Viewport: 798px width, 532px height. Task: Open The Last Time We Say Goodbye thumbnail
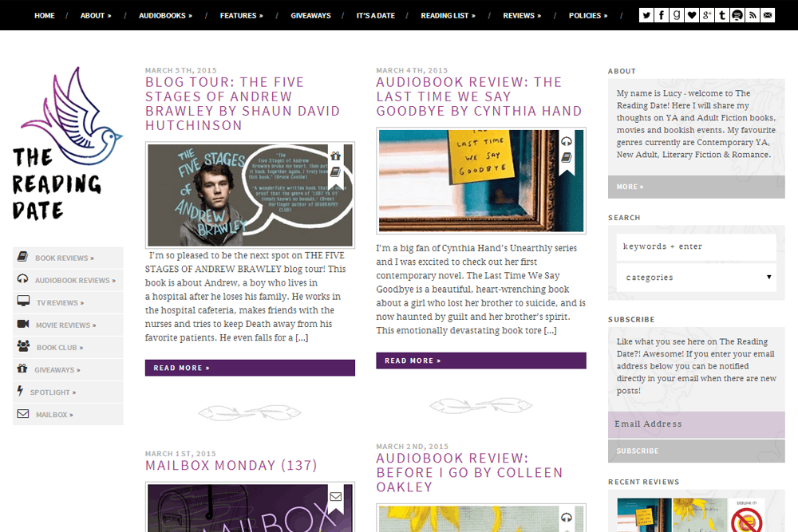(x=481, y=180)
